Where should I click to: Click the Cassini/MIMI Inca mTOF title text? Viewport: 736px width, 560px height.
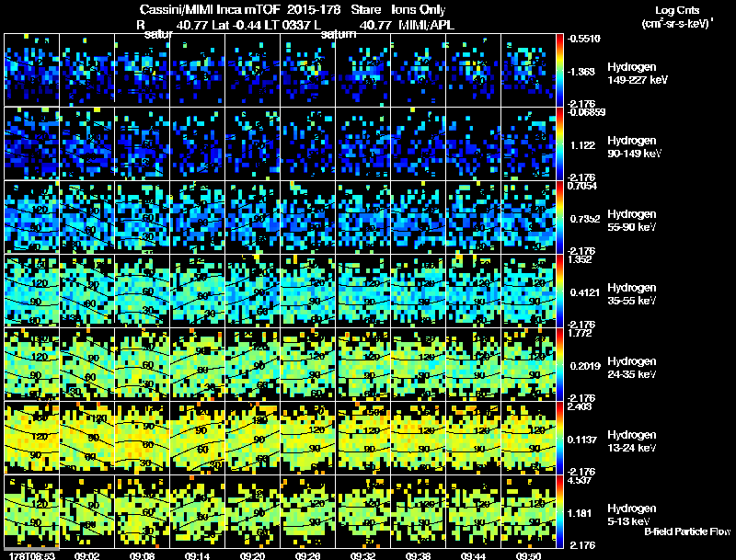pos(210,9)
